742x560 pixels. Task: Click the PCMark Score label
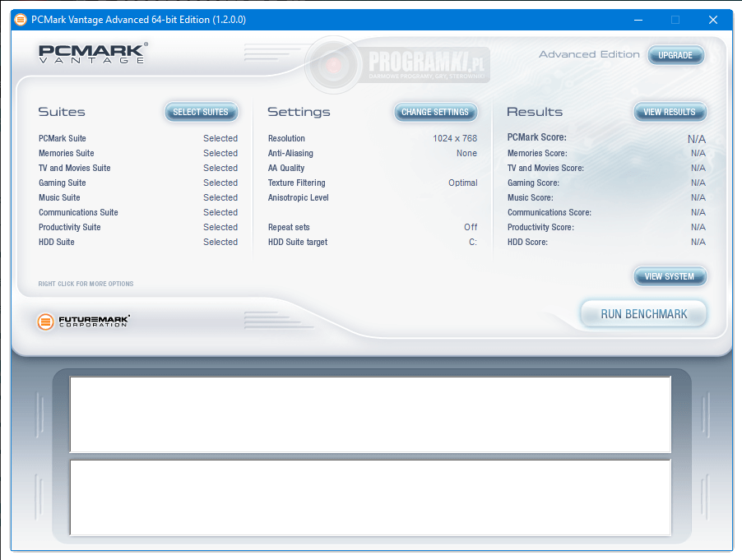[x=536, y=137]
